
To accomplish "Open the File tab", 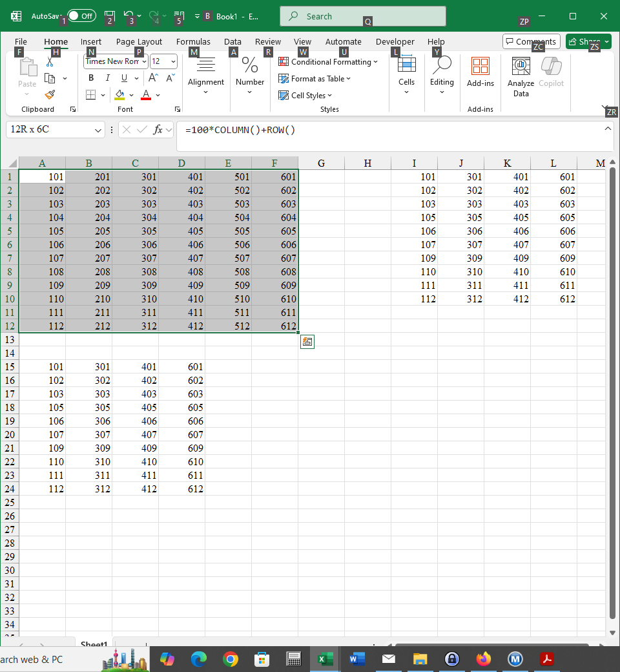I will pyautogui.click(x=21, y=41).
